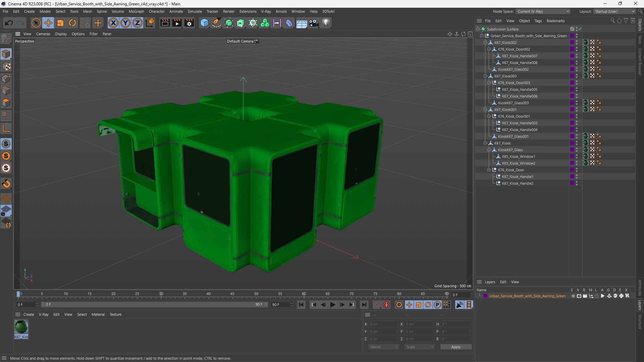The width and height of the screenshot is (644, 362).
Task: Click the Apply button
Action: [x=456, y=347]
